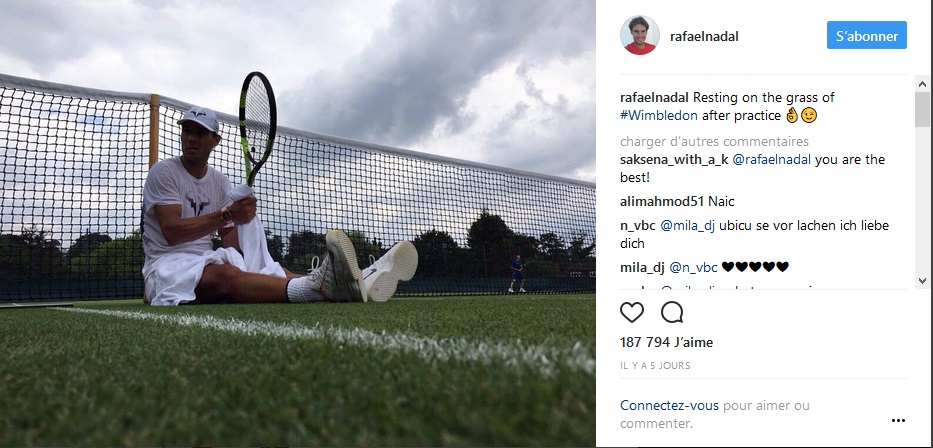
Task: View the 187 794 J'aime likes list
Action: 666,342
